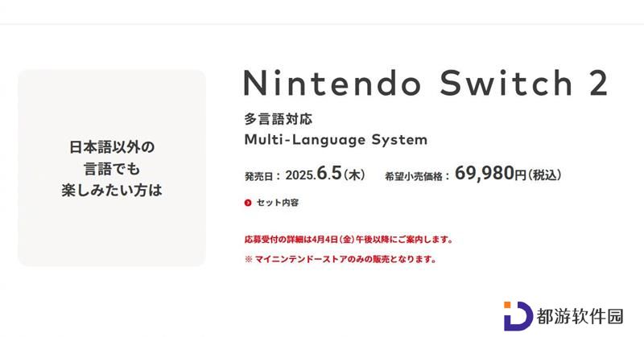Click the 都游软件园 watermark text
The height and width of the screenshot is (337, 644).
click(580, 316)
